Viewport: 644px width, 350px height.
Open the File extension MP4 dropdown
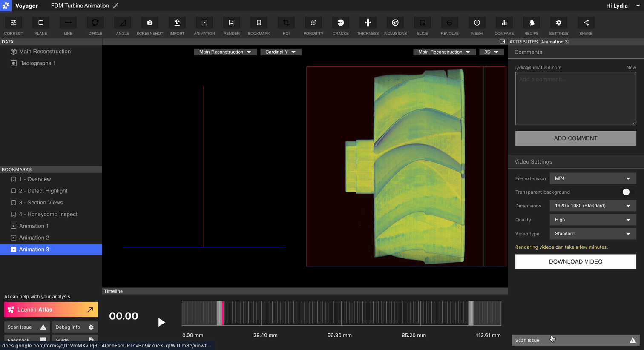click(x=592, y=178)
